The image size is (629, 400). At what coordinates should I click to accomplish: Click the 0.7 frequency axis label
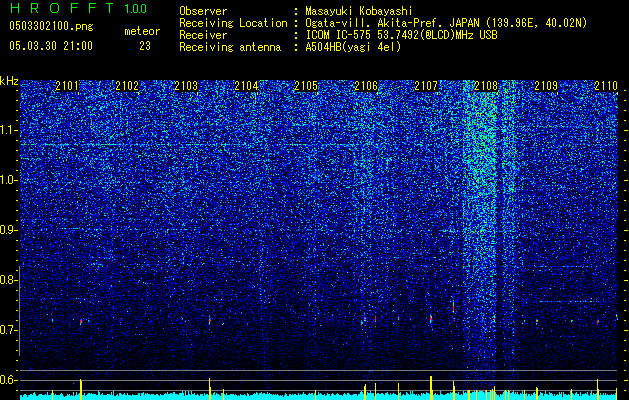tap(9, 330)
